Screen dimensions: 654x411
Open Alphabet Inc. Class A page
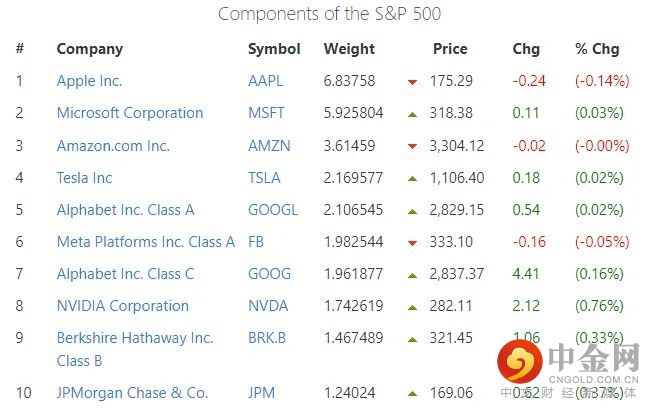[x=126, y=210]
